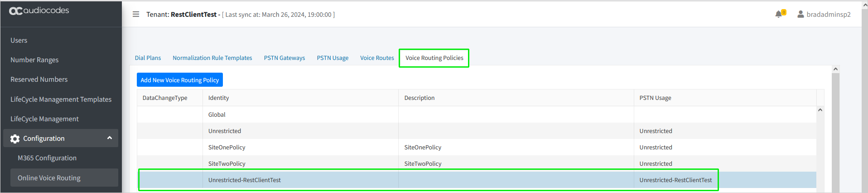Select the SiteOnePolicy row
Image resolution: width=868 pixels, height=193 pixels.
point(477,147)
